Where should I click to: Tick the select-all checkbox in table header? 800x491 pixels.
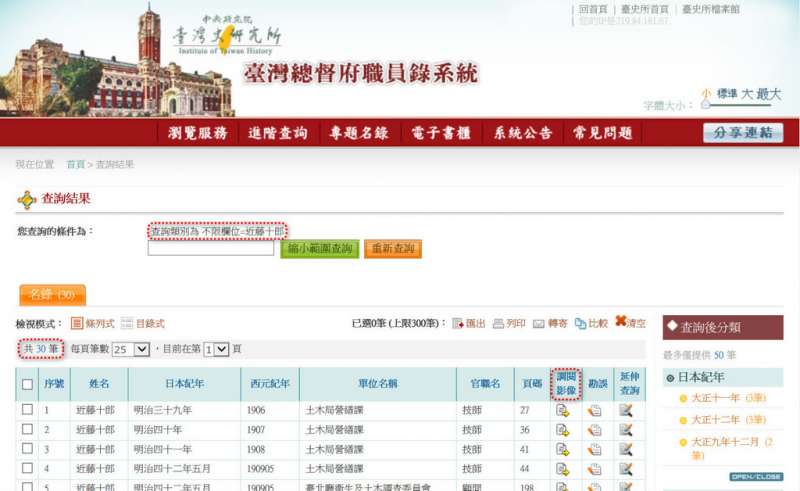(28, 384)
